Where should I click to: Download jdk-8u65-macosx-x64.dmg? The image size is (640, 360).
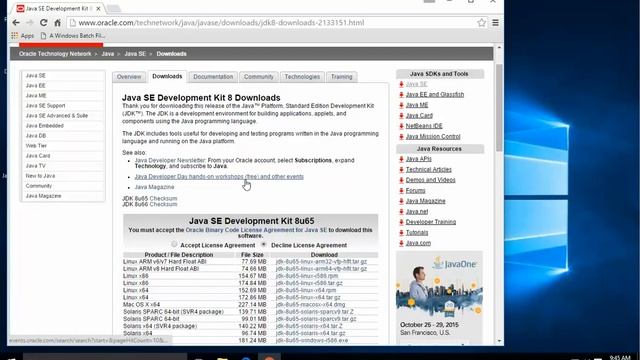click(310, 304)
